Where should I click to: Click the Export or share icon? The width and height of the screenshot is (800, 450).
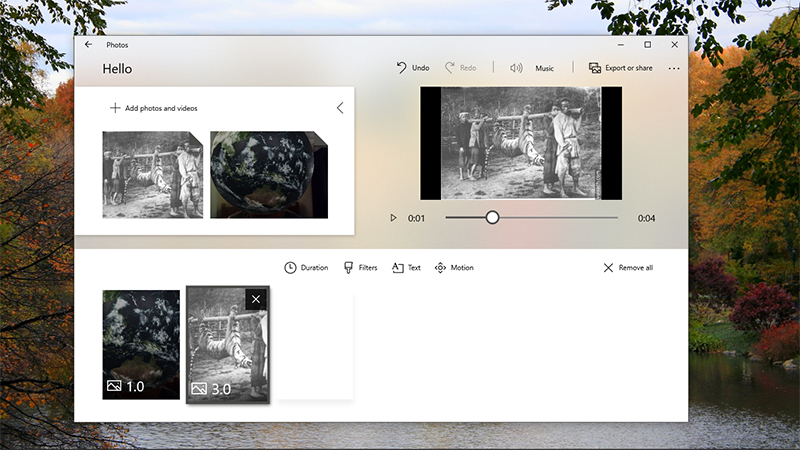pos(594,68)
